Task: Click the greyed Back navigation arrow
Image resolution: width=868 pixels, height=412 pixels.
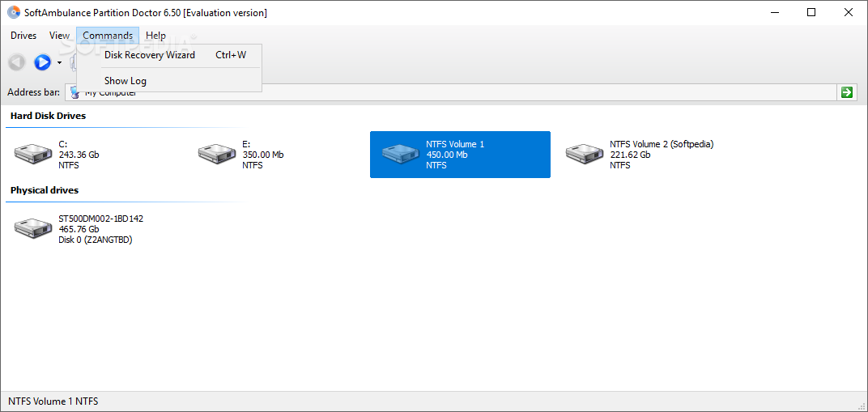Action: [17, 62]
